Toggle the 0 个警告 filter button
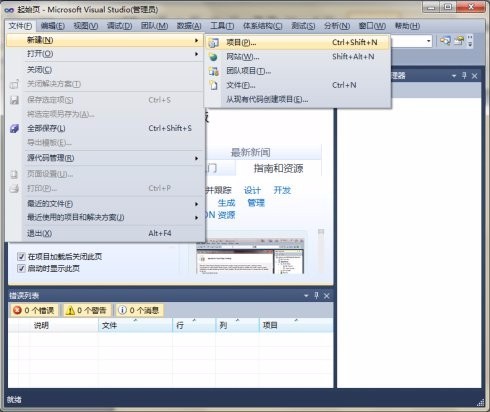 click(86, 310)
